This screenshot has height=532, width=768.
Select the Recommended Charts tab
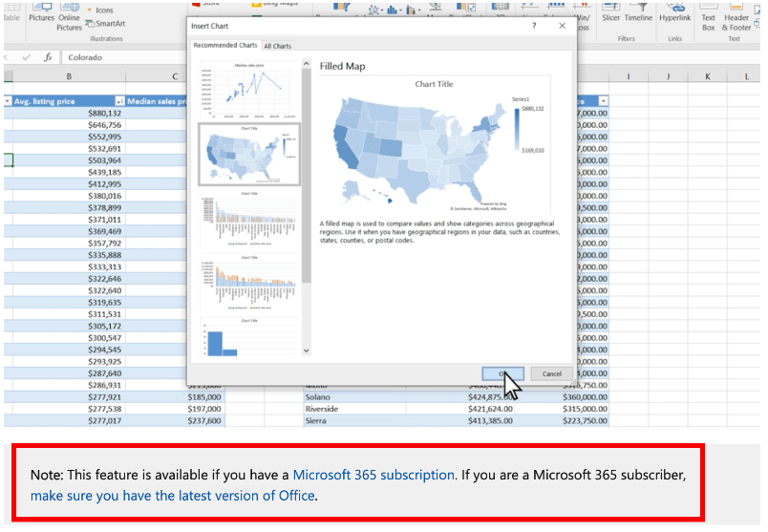coord(225,45)
